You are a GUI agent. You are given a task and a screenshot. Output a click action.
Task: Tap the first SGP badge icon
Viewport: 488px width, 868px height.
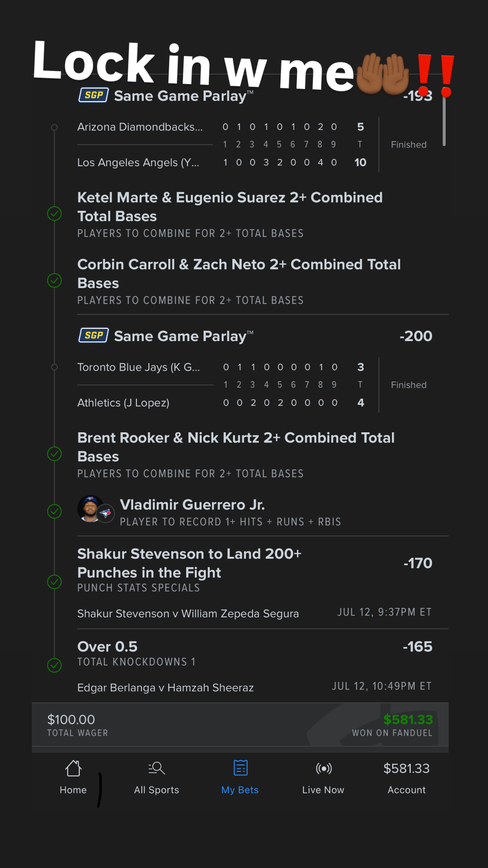(93, 95)
